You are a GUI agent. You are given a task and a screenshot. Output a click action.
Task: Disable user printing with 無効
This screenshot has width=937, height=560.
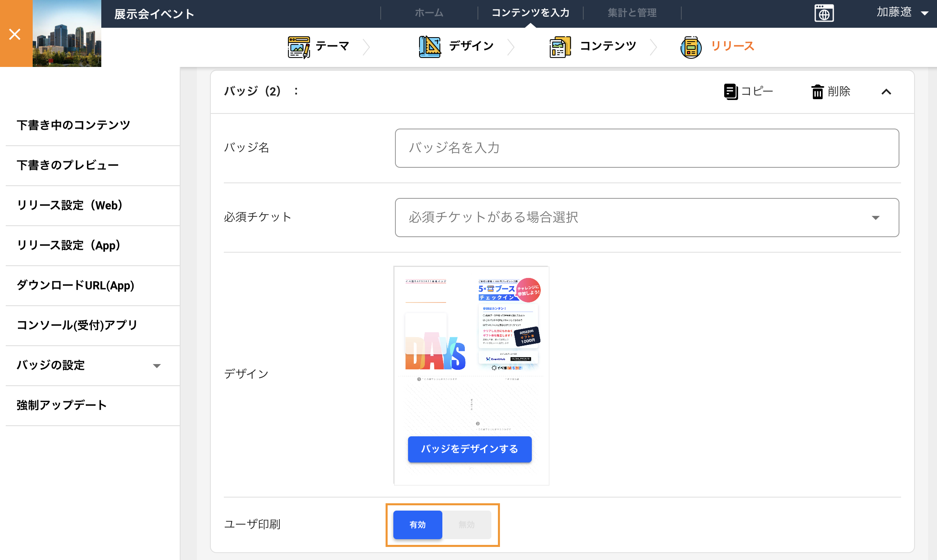467,524
